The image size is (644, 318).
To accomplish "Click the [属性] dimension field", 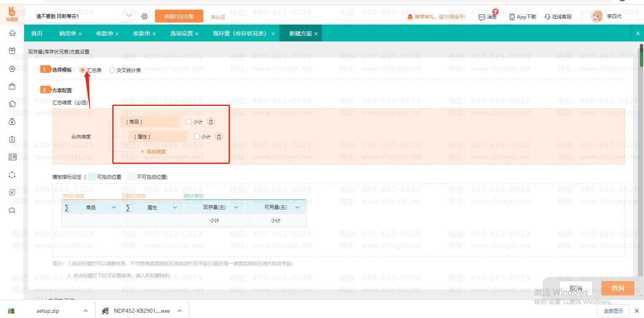I will 158,136.
